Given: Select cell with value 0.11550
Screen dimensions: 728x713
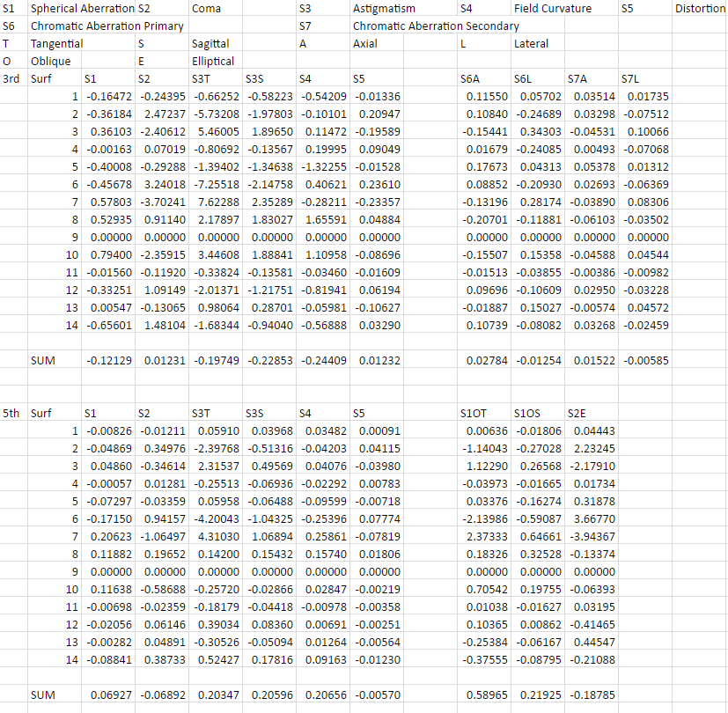Looking at the screenshot, I should [484, 97].
